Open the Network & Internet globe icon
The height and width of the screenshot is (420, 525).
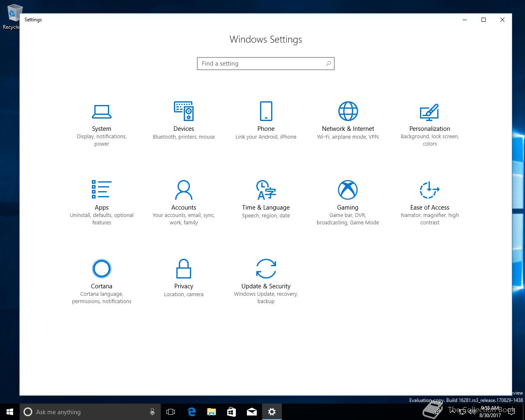348,111
